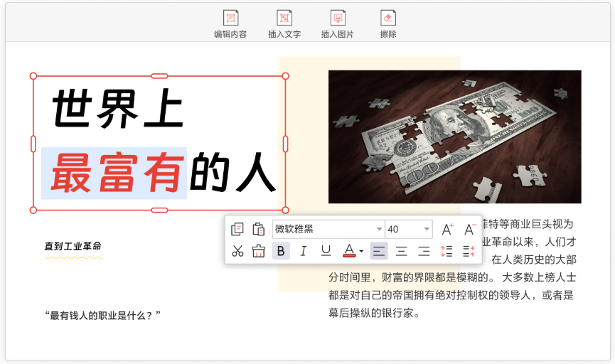Set right text alignment
Viewport: 615px width, 364px height.
pyautogui.click(x=424, y=251)
